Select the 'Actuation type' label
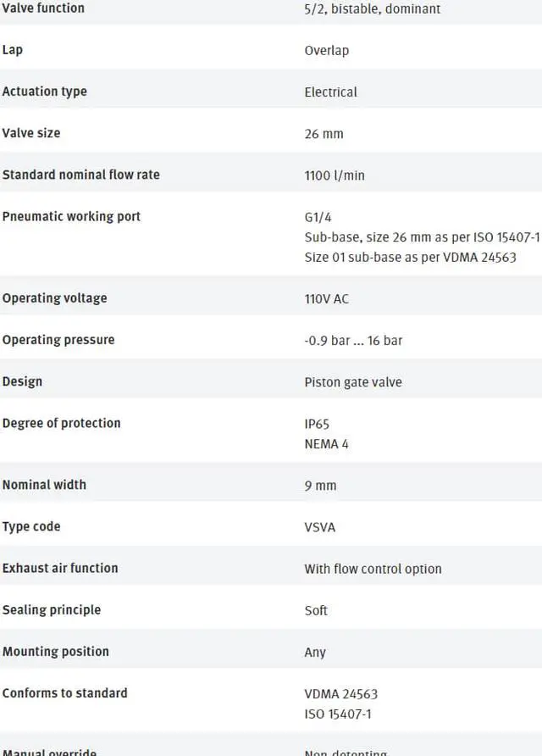The width and height of the screenshot is (542, 756). tap(45, 92)
